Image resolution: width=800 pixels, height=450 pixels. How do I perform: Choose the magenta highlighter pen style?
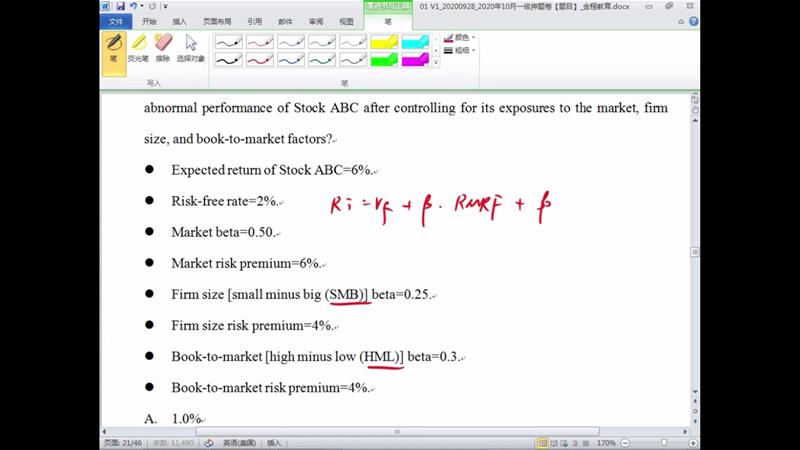(x=415, y=59)
